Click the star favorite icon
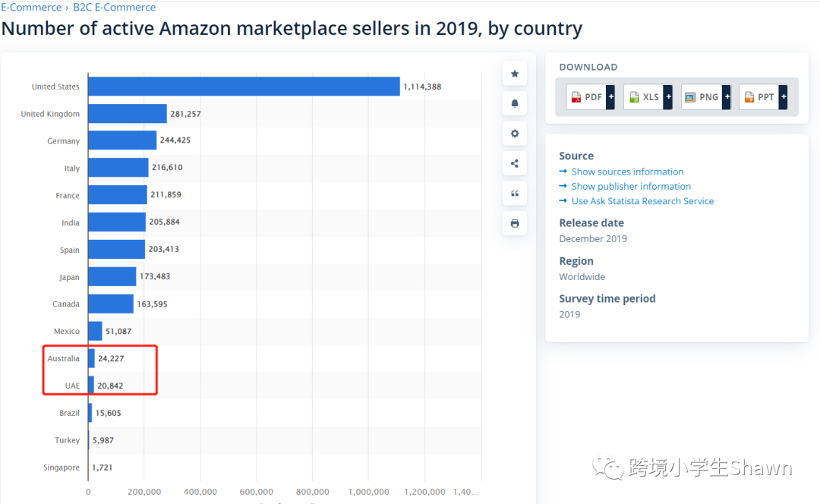 click(515, 74)
